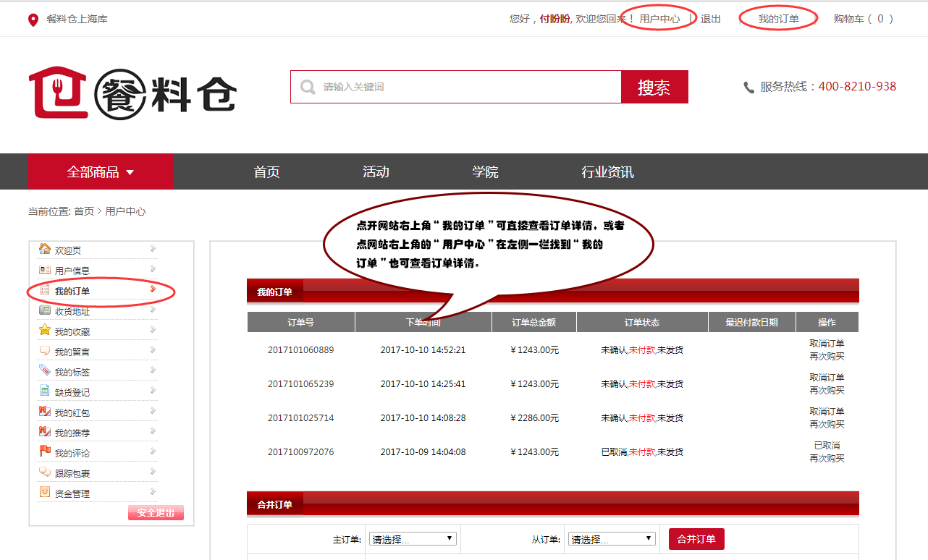Open the 行业资讯 navigation tab
Image resolution: width=928 pixels, height=560 pixels.
607,172
